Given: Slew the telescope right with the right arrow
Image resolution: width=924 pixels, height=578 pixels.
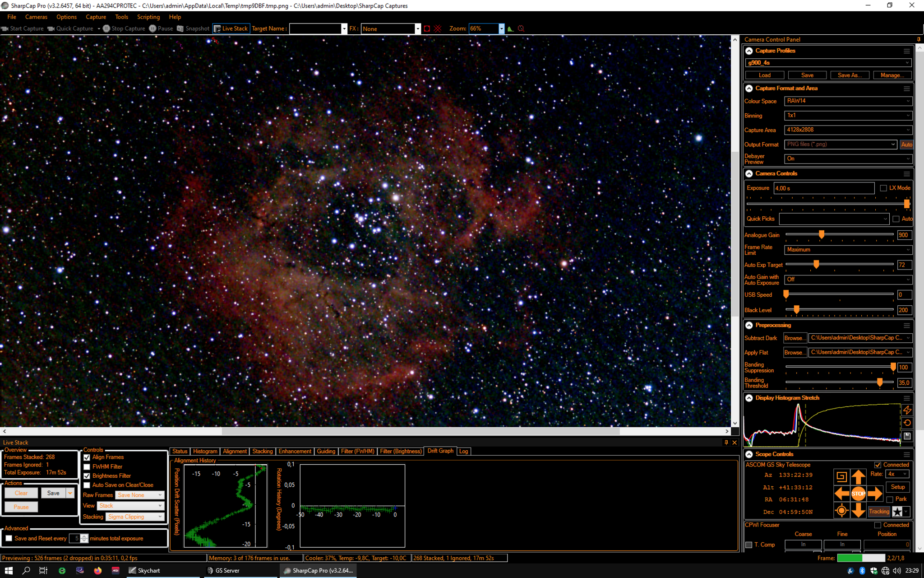Looking at the screenshot, I should click(x=875, y=494).
